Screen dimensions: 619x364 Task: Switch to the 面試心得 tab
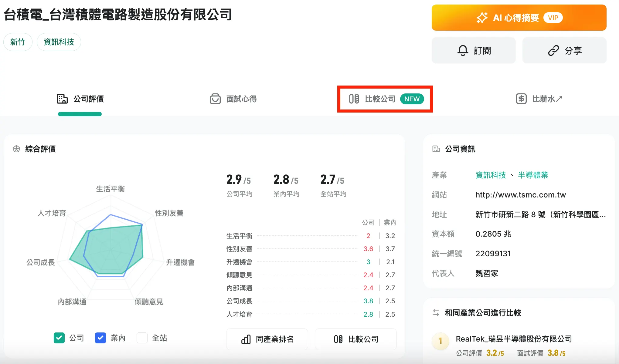[233, 99]
